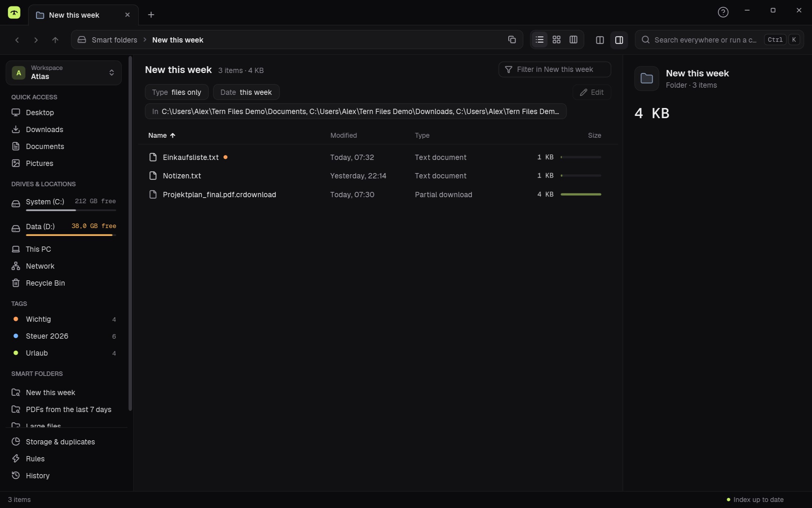This screenshot has width=812, height=508.
Task: Toggle split pane layout
Action: coord(600,40)
